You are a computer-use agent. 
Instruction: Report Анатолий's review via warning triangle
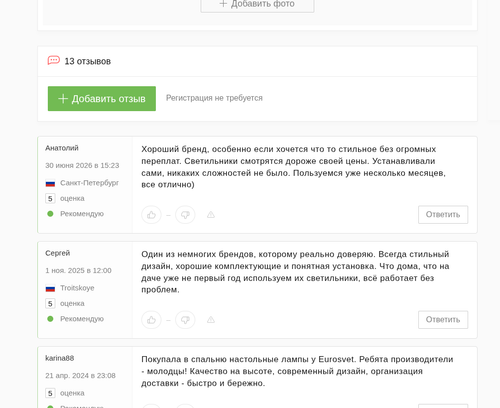tap(211, 215)
